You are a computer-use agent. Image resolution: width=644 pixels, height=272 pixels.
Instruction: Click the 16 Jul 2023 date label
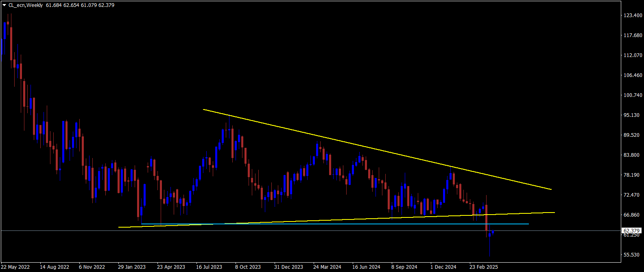209,267
